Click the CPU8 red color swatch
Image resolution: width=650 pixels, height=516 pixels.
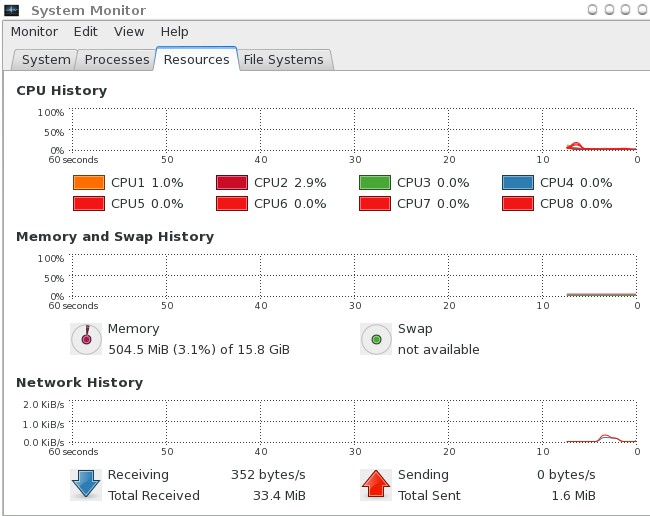(518, 203)
